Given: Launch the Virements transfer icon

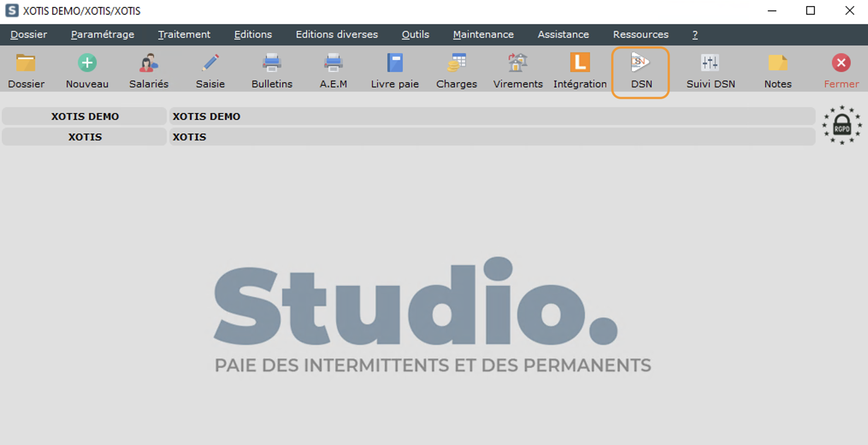Looking at the screenshot, I should [x=518, y=63].
